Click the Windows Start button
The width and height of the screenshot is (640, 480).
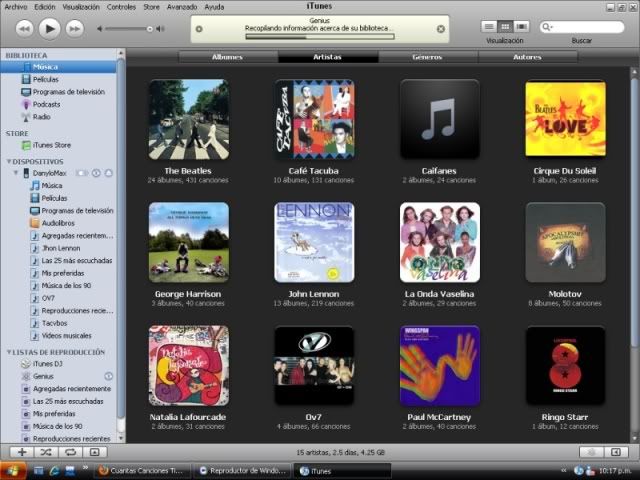13,471
